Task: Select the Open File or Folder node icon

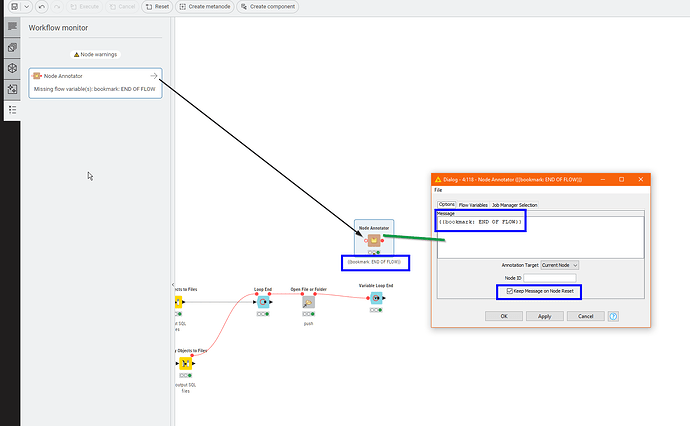Action: point(308,302)
